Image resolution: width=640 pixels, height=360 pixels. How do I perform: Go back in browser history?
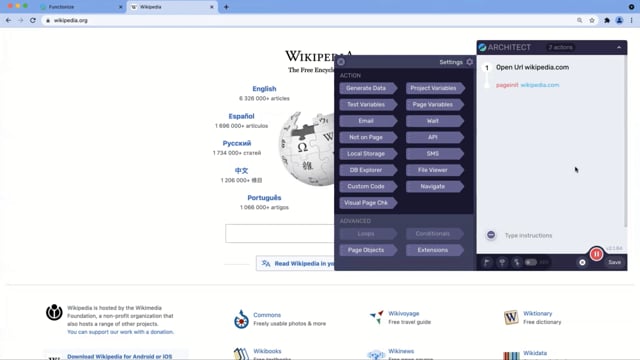coord(9,20)
